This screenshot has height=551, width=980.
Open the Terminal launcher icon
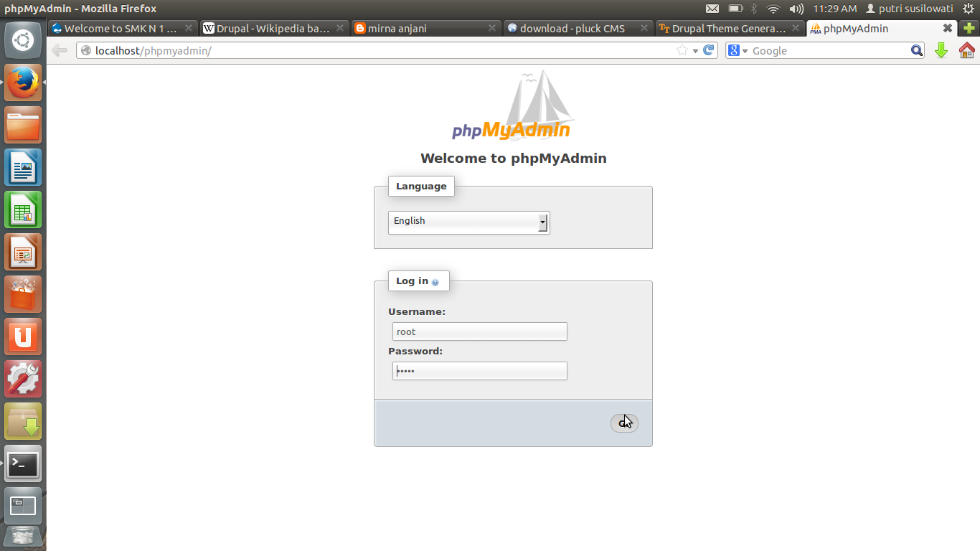click(23, 463)
